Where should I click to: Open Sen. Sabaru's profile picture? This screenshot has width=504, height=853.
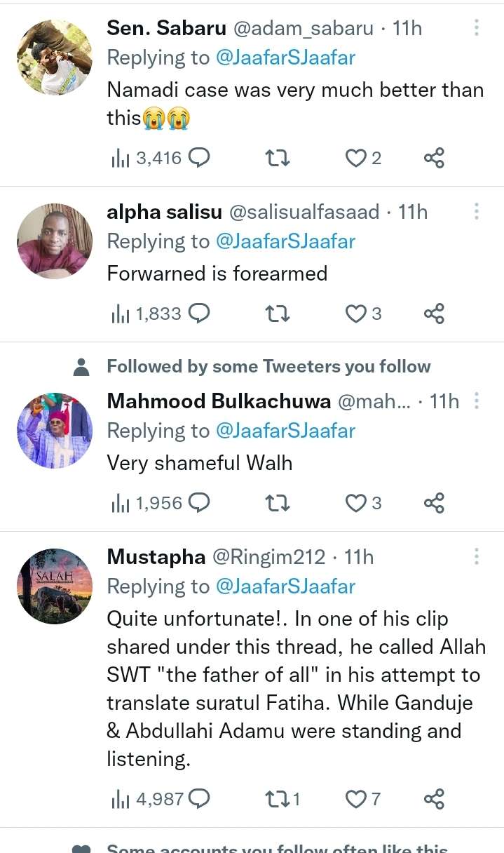[55, 58]
